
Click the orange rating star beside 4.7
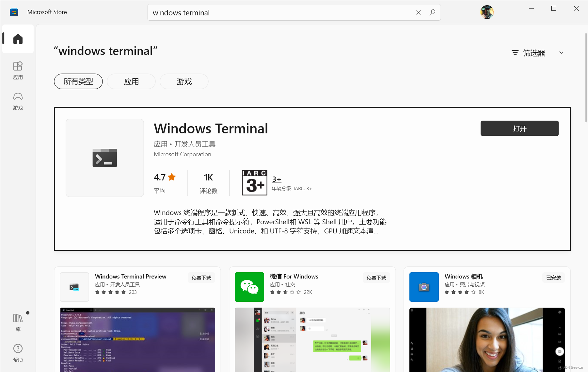point(172,177)
